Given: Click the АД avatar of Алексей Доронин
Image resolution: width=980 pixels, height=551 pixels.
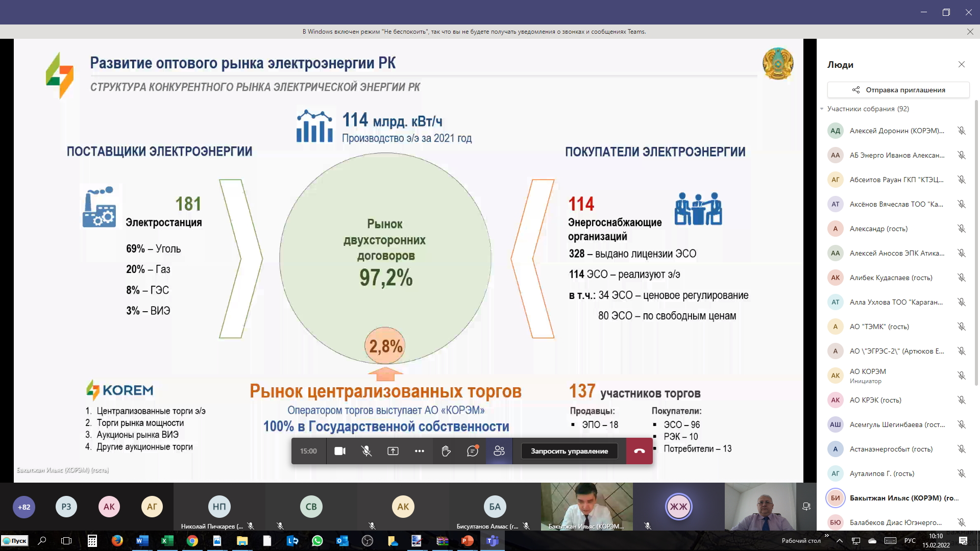Looking at the screenshot, I should pos(836,131).
